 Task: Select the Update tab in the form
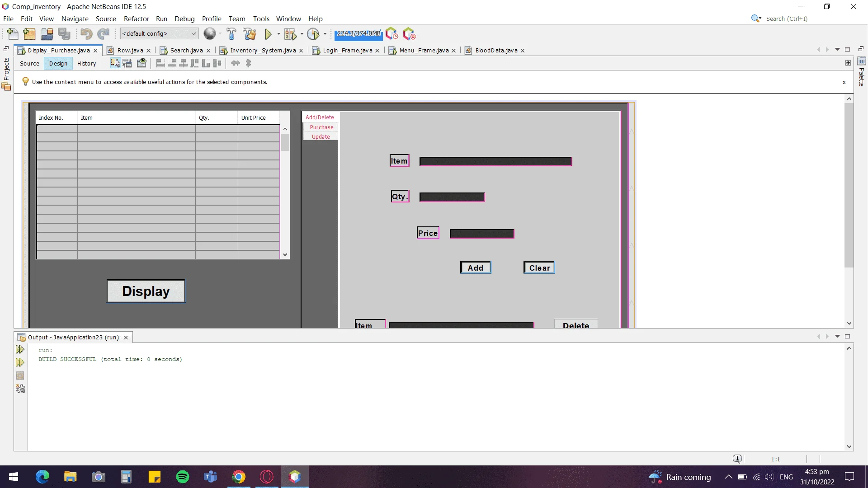(x=321, y=136)
